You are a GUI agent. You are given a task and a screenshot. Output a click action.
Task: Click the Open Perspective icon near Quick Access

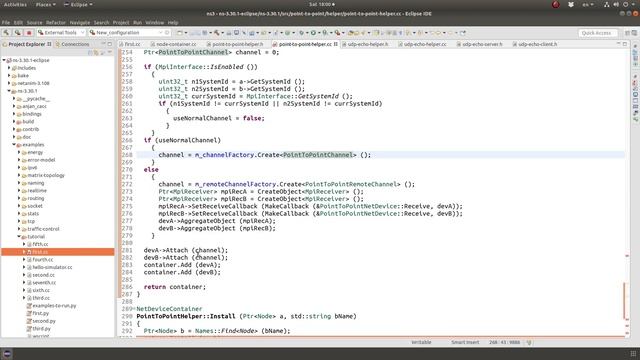tap(627, 33)
